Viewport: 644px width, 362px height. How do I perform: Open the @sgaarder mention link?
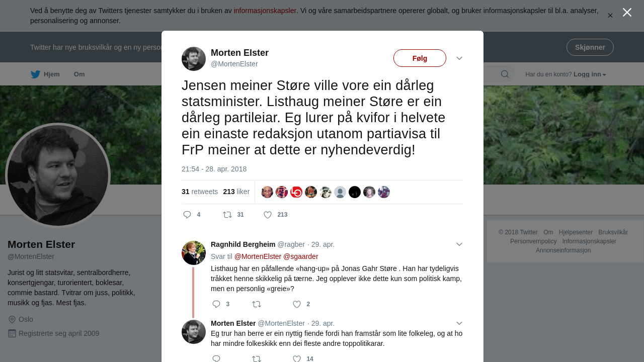pos(301,256)
